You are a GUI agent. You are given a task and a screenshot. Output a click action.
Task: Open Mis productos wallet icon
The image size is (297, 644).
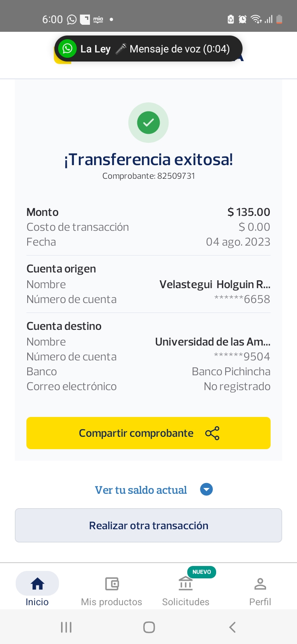[112, 584]
